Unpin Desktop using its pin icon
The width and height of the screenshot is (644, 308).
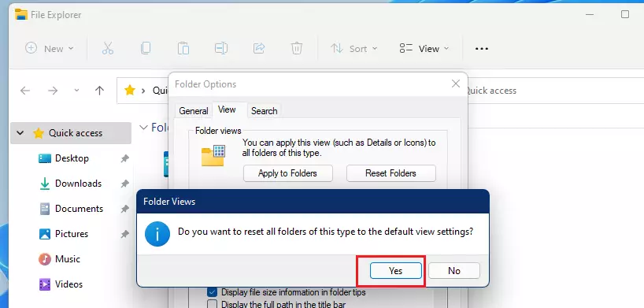point(125,159)
